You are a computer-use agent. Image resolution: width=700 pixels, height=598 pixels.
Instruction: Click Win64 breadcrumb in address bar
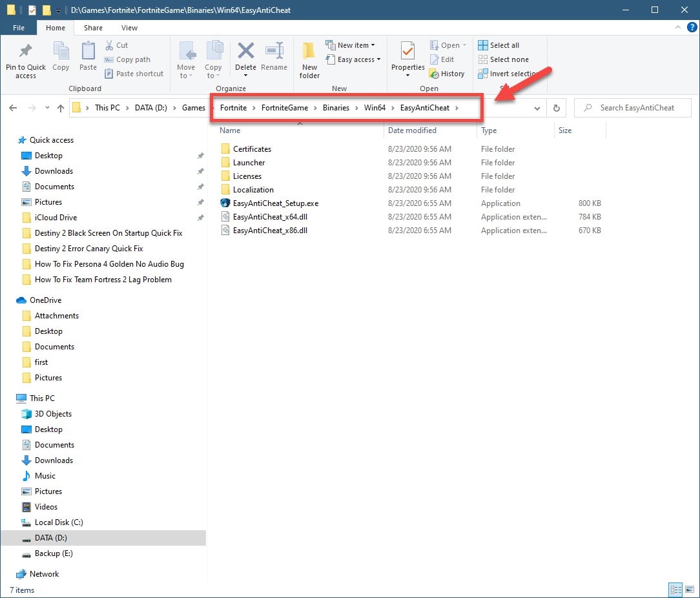point(375,108)
